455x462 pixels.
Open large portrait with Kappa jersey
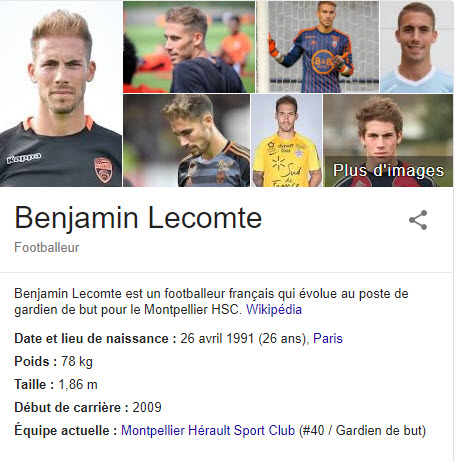coord(61,93)
